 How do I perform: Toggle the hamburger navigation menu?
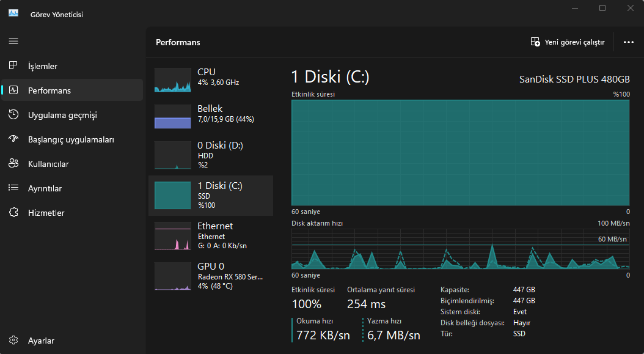pyautogui.click(x=13, y=41)
